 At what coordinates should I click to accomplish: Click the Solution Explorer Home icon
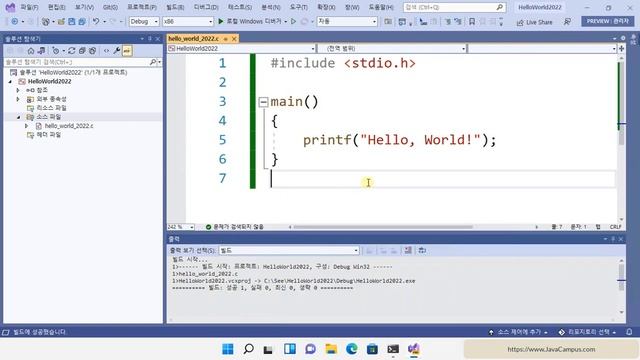(x=31, y=51)
